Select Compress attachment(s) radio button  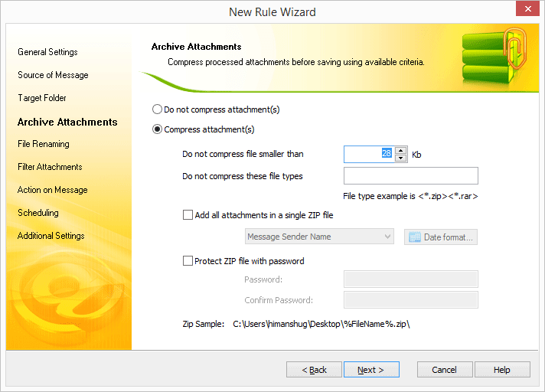158,129
